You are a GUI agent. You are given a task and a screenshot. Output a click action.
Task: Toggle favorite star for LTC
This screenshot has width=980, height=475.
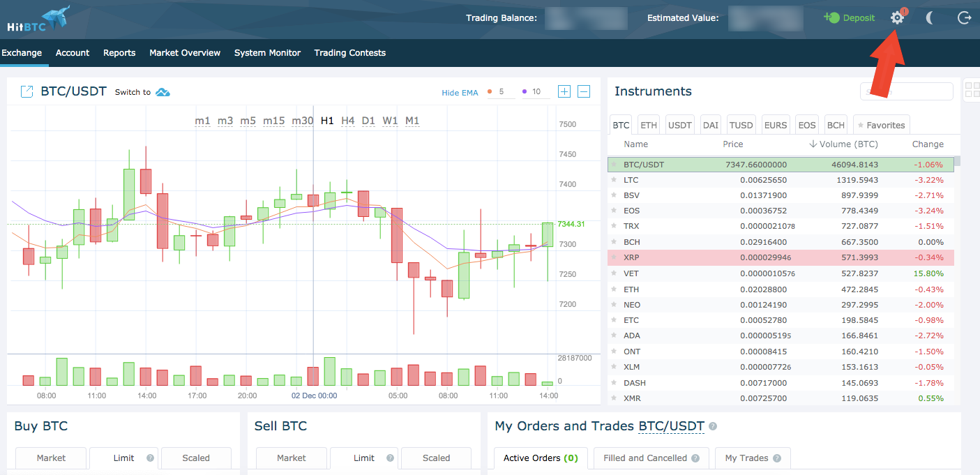click(x=614, y=180)
